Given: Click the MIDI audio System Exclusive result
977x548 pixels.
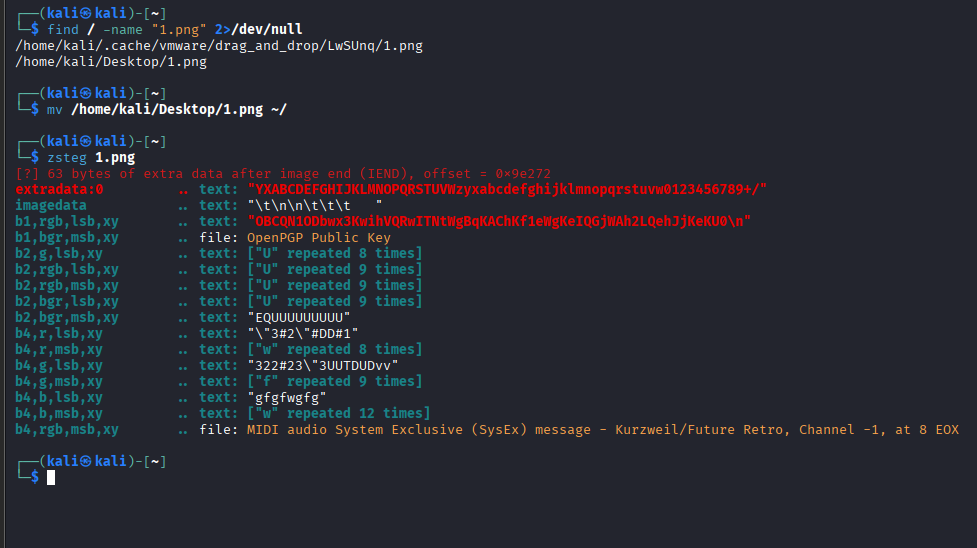Looking at the screenshot, I should [603, 430].
